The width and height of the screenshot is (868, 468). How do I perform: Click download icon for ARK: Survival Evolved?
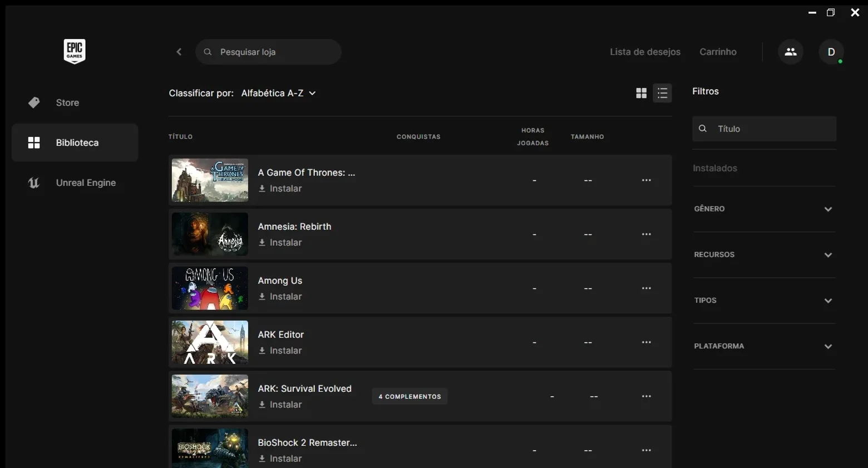[262, 405]
